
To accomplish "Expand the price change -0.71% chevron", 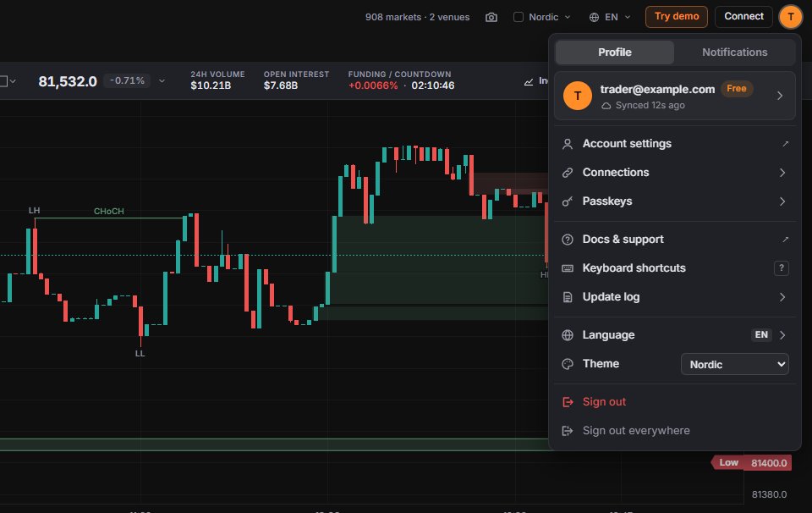I will click(162, 80).
